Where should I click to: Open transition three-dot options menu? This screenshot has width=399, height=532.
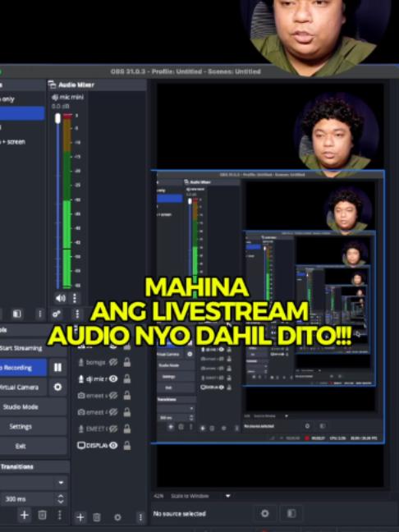pyautogui.click(x=60, y=515)
